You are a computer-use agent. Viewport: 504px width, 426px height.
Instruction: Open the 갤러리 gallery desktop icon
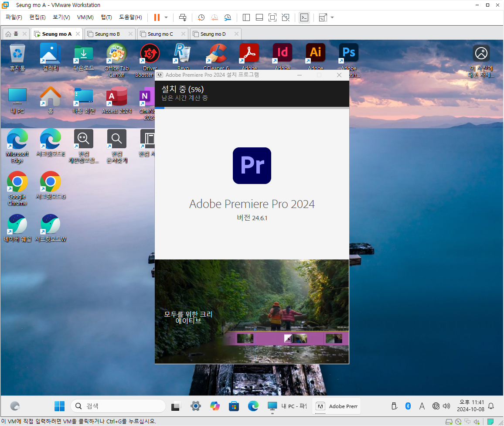[x=51, y=57]
